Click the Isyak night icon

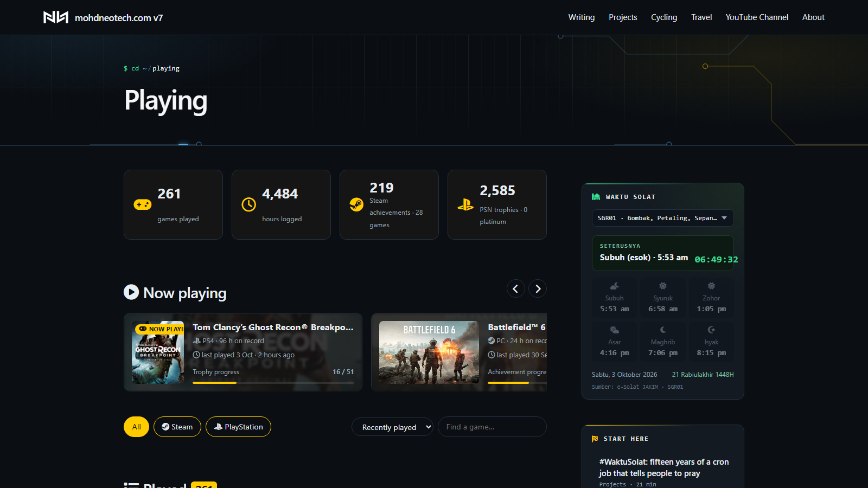pyautogui.click(x=711, y=330)
